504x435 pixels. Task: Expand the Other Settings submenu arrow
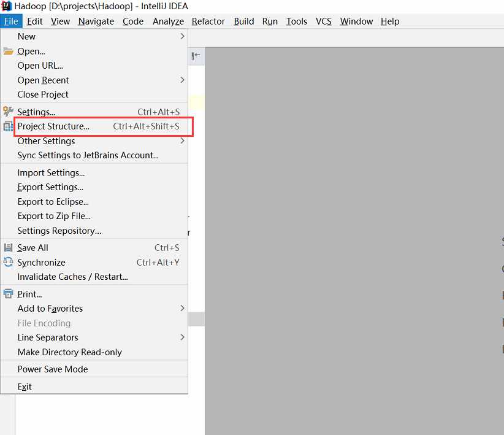point(182,141)
